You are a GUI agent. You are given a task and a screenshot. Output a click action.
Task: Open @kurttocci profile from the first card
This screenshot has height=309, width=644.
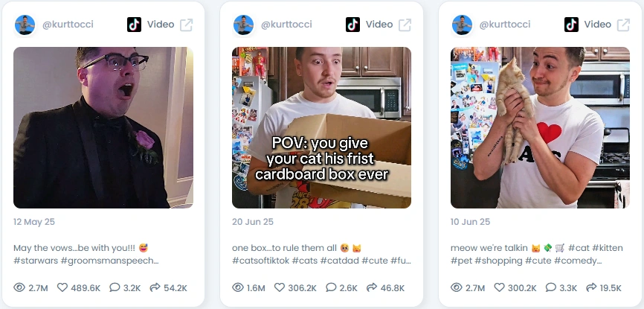pos(68,25)
